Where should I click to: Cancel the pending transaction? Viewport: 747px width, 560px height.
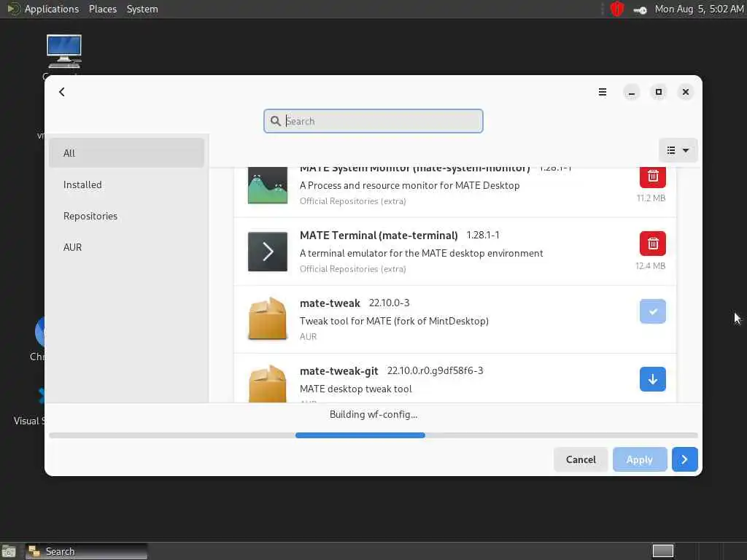click(x=581, y=459)
